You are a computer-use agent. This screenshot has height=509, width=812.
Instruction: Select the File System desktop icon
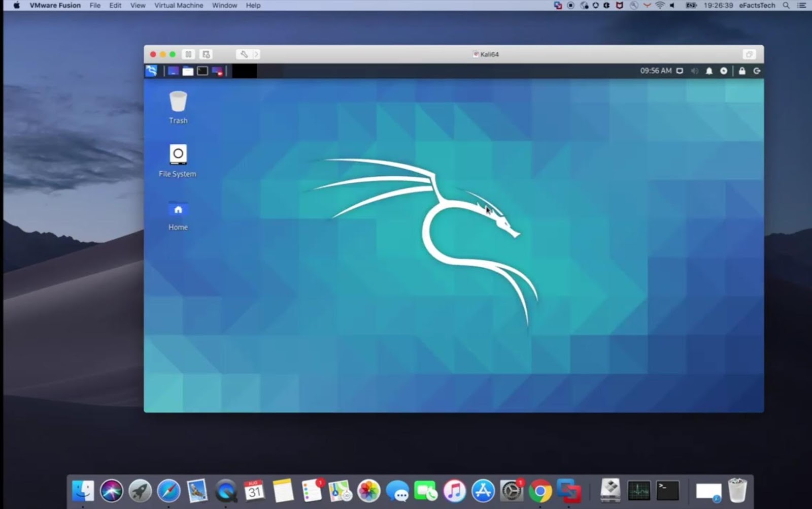178,161
